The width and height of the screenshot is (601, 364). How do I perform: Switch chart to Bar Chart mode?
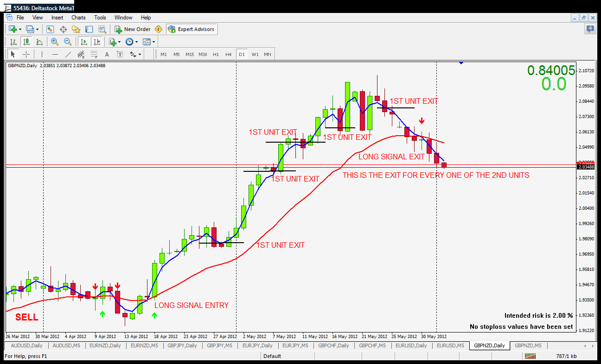point(13,42)
